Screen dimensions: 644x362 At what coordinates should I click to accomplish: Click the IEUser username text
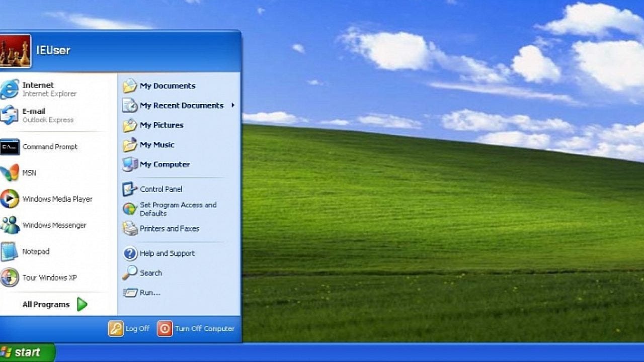pos(53,50)
